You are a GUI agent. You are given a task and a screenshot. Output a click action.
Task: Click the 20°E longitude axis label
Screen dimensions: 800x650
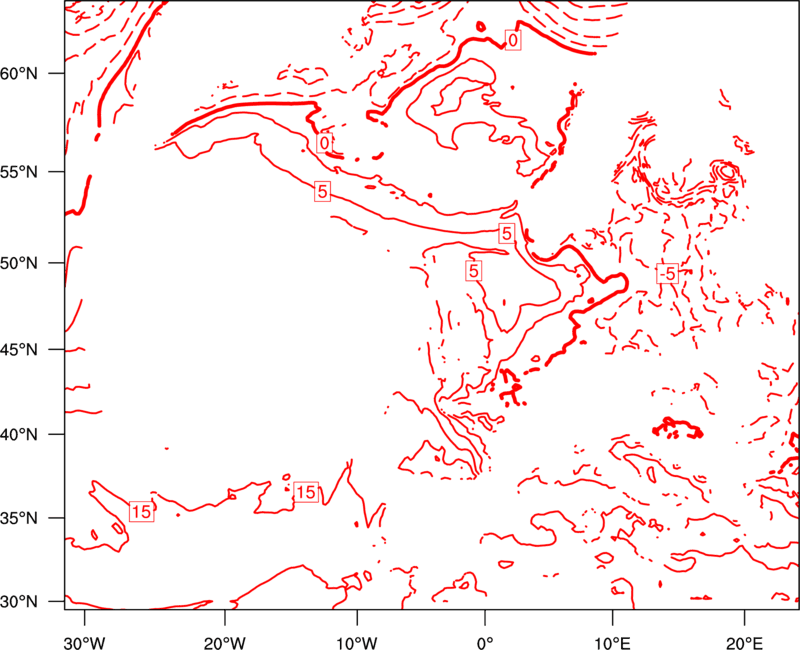pyautogui.click(x=744, y=643)
